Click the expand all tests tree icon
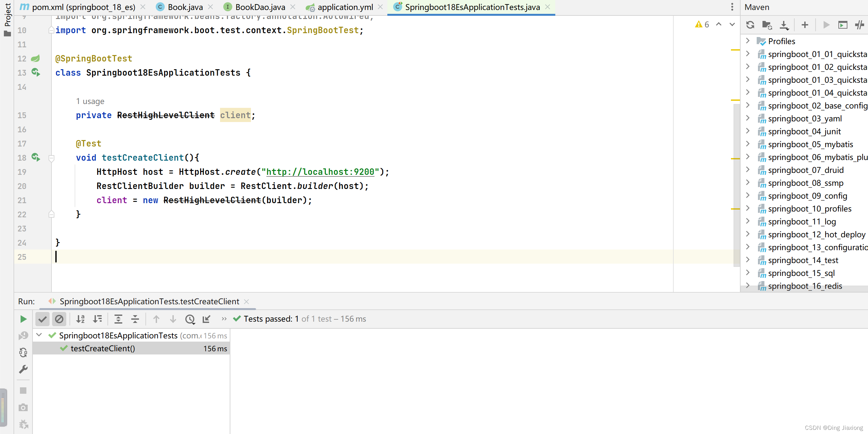Screen dimensions: 868x434 117,319
